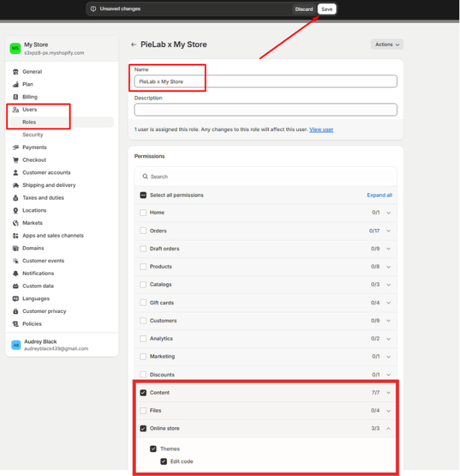
Task: Click the back arrow beside PieLab title
Action: point(134,45)
